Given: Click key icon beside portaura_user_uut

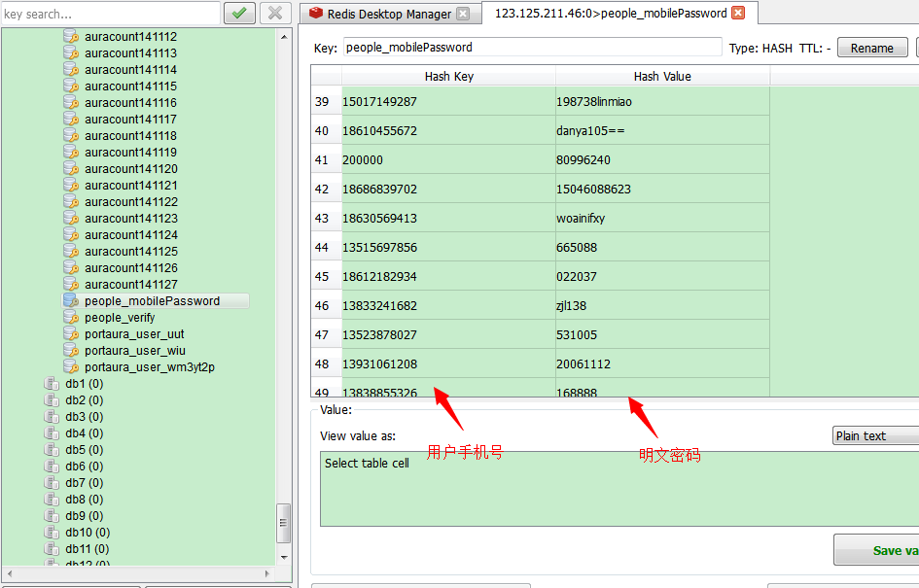Looking at the screenshot, I should (71, 333).
